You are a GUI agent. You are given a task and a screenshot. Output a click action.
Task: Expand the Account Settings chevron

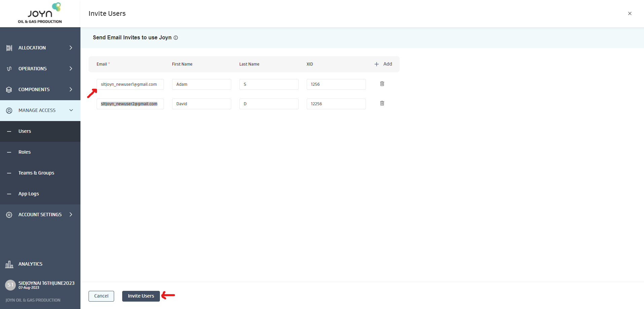(x=71, y=215)
